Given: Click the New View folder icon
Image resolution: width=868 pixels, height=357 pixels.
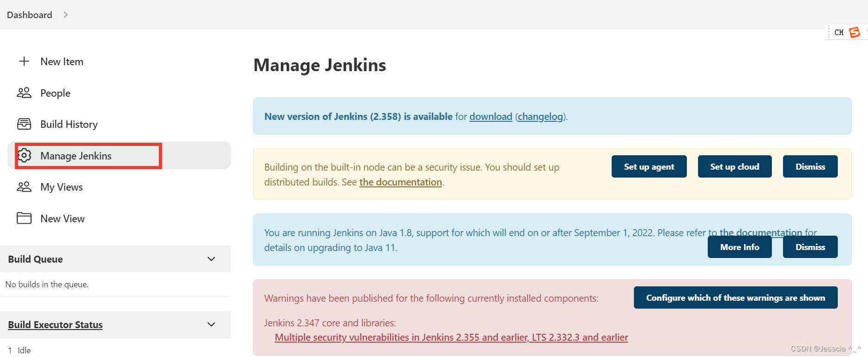Looking at the screenshot, I should (x=24, y=218).
